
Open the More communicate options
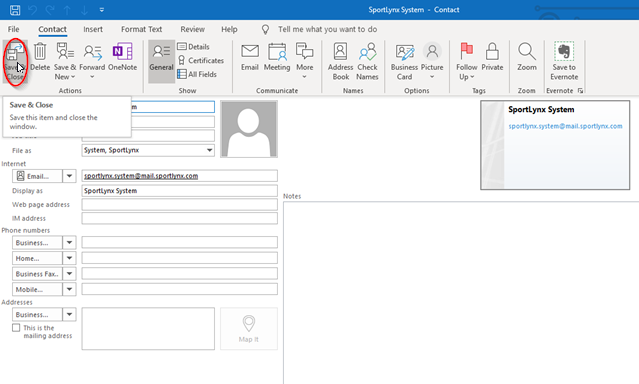304,61
